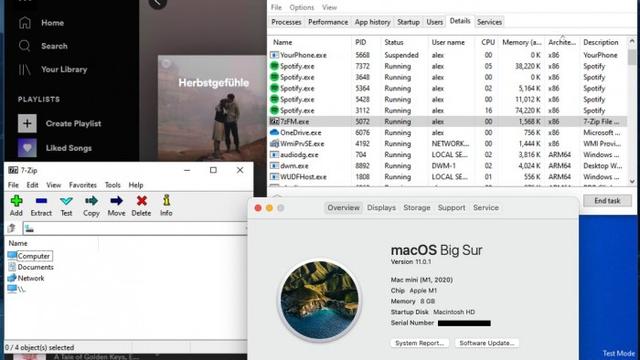Select the Service tab in About This Mac
Viewport: 640px width, 360px height.
click(486, 208)
